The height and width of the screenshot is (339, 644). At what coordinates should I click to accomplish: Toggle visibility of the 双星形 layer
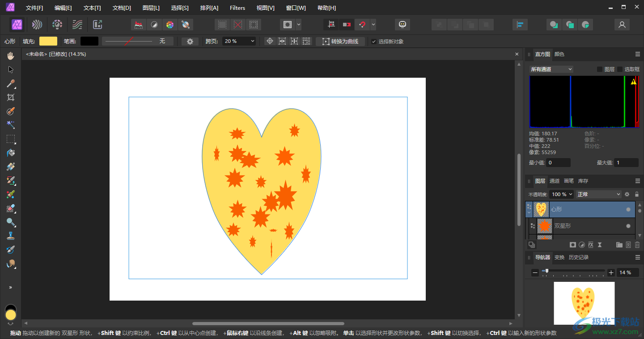628,226
